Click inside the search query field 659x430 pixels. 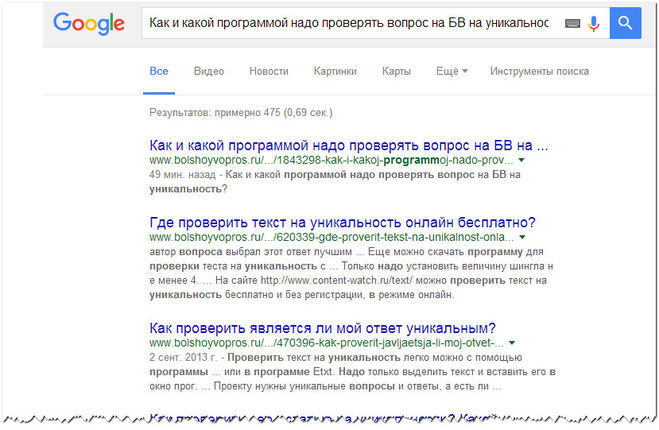tap(350, 22)
